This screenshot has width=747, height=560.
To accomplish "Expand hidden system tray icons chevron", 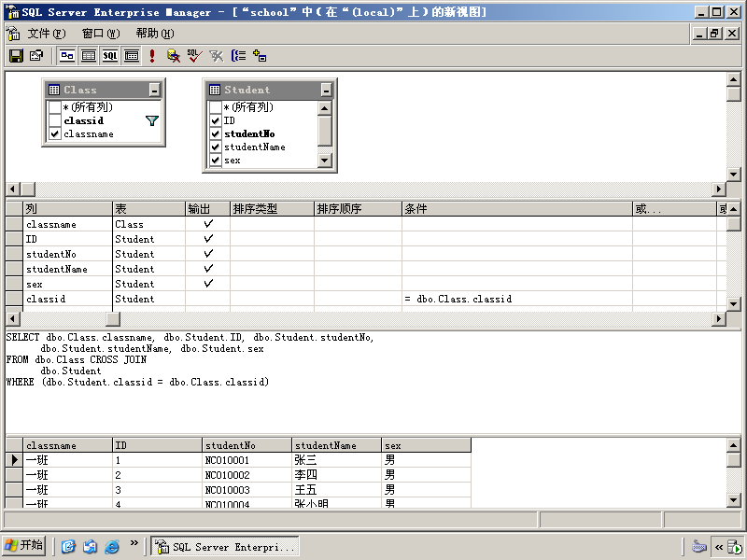I will [719, 547].
